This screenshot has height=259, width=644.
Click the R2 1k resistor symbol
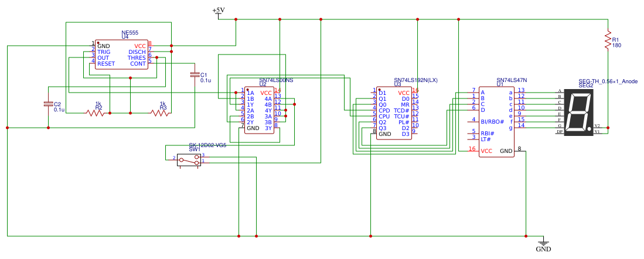(x=98, y=113)
